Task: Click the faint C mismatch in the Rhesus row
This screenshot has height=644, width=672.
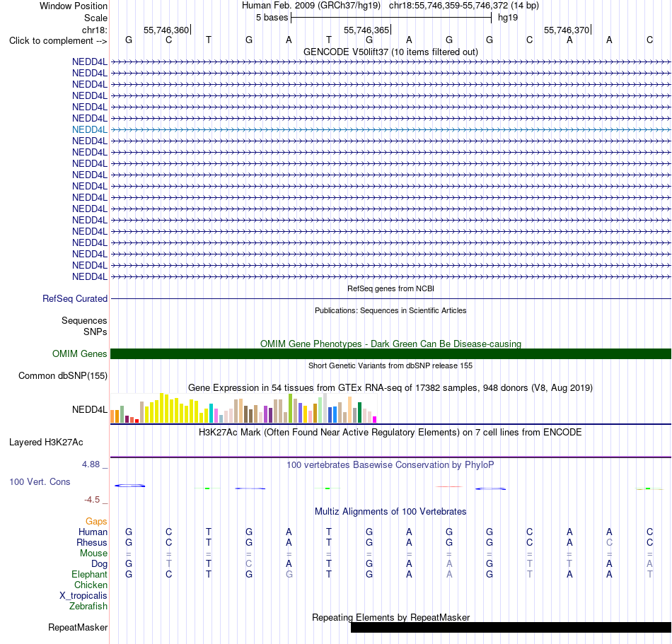Action: [x=609, y=542]
